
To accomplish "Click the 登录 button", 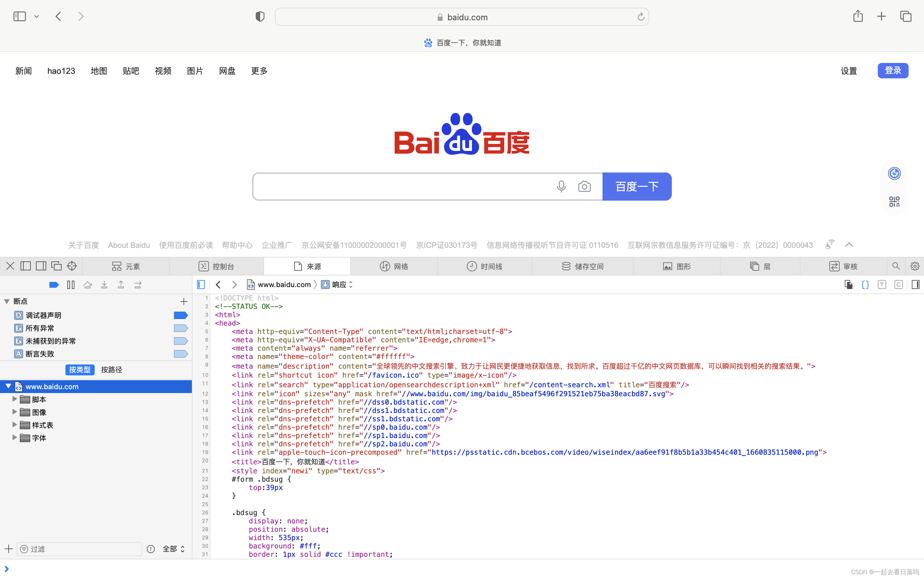I will point(893,71).
